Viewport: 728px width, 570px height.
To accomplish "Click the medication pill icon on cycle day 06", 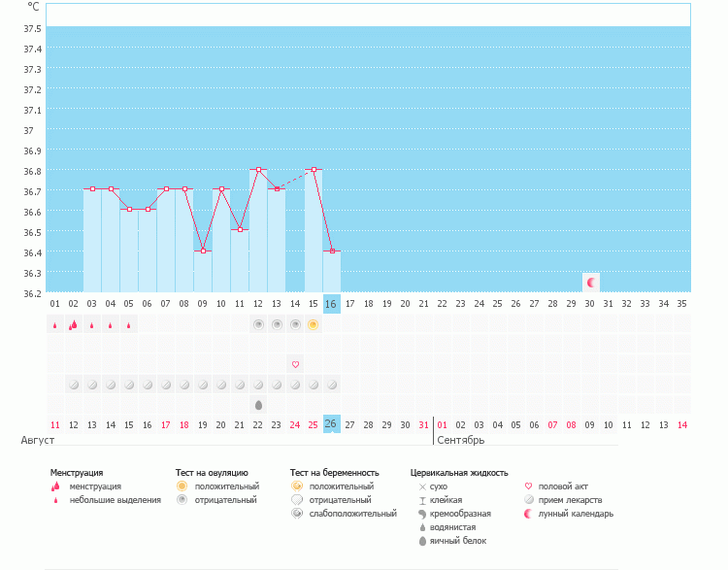I will coord(148,385).
